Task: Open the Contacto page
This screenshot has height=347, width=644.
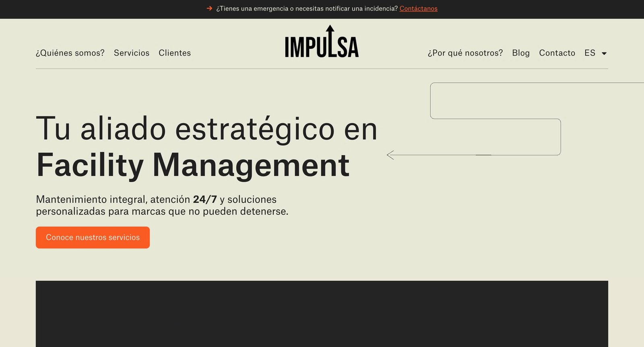Action: (557, 53)
